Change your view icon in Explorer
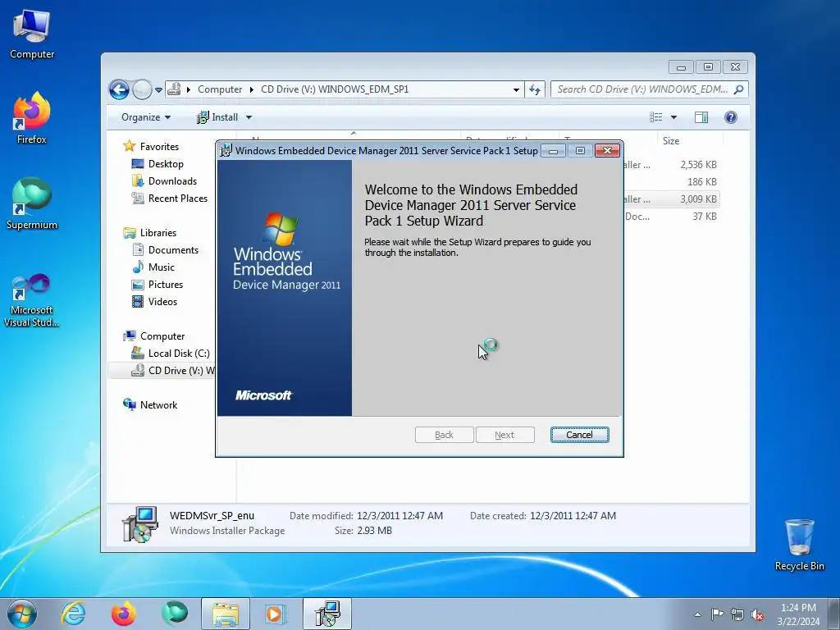The width and height of the screenshot is (840, 630). point(656,117)
